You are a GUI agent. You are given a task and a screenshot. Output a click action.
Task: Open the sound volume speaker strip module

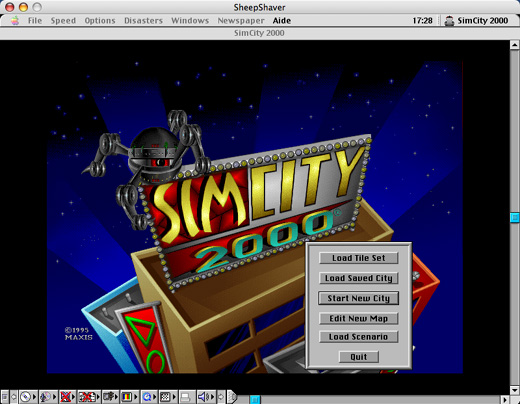pyautogui.click(x=203, y=397)
